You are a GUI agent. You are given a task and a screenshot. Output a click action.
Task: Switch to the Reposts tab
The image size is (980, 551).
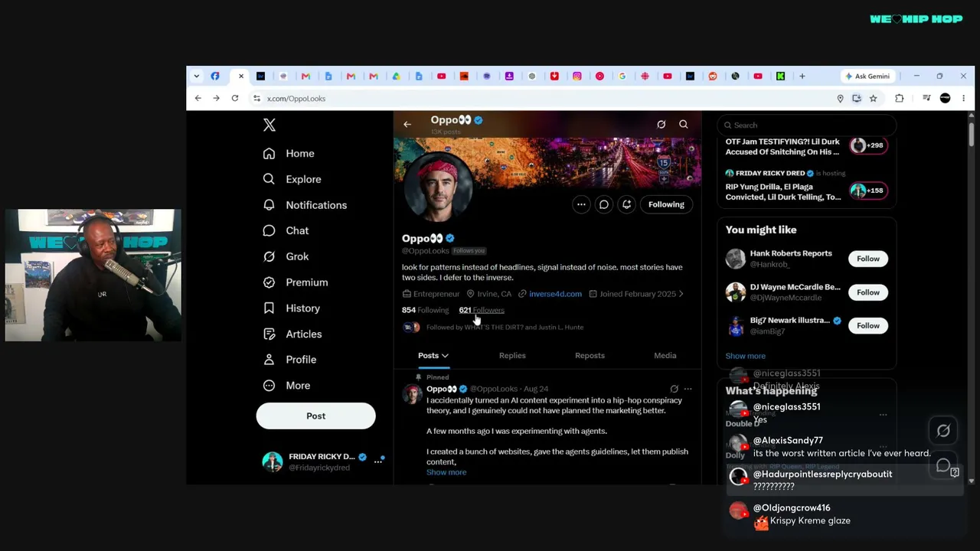(590, 355)
